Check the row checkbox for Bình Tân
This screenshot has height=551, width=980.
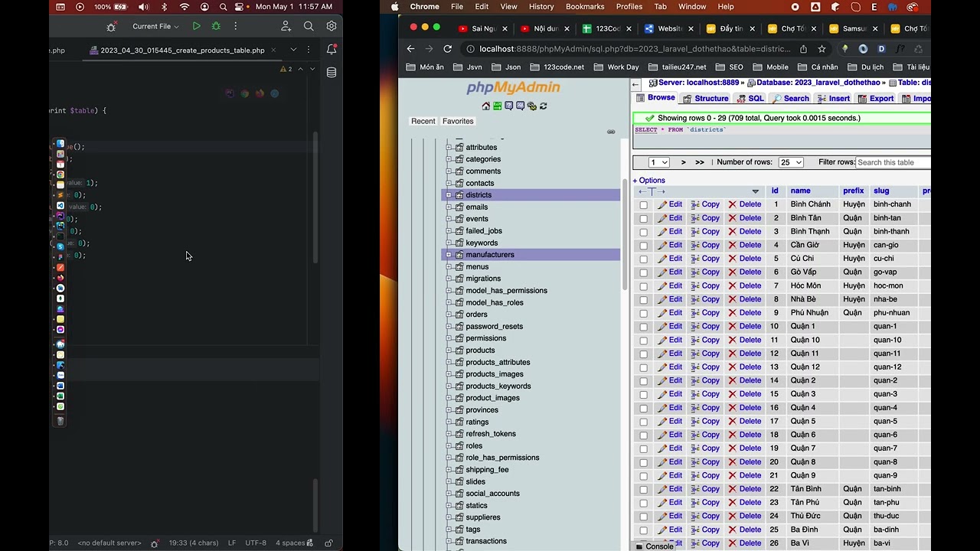(x=643, y=219)
